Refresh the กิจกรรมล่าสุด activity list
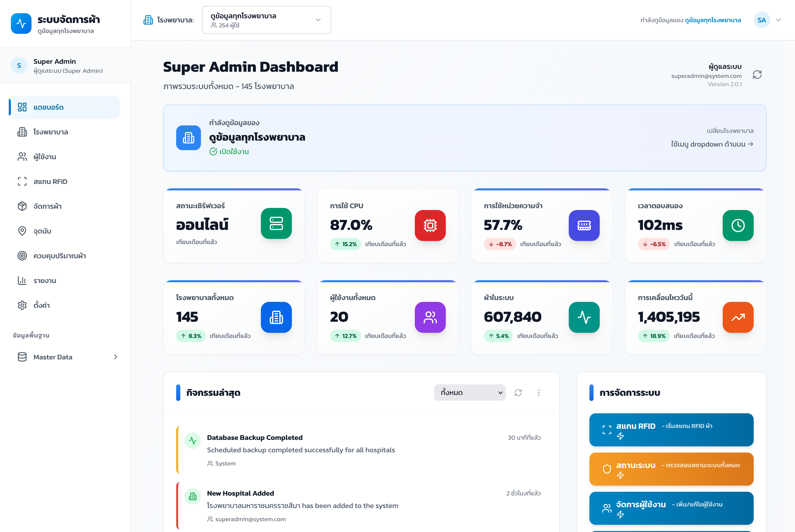This screenshot has height=532, width=795. click(518, 393)
